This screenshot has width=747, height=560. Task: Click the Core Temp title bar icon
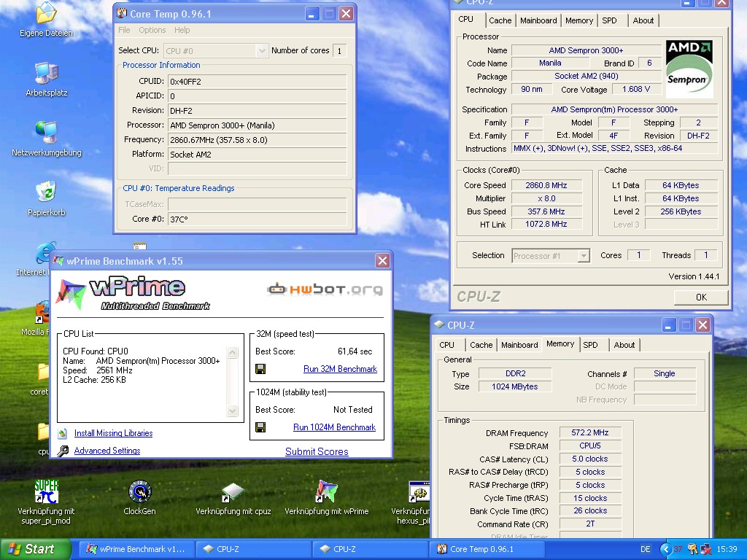[x=123, y=13]
